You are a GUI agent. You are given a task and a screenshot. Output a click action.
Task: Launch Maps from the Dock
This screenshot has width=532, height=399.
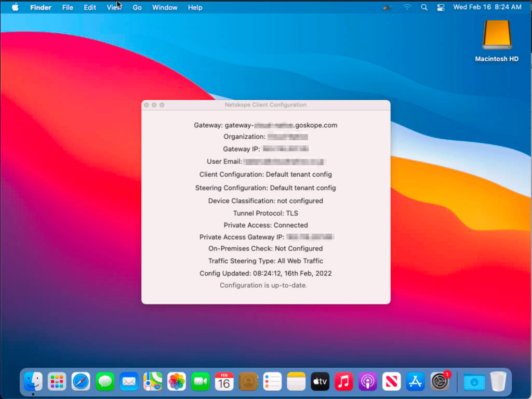tap(153, 382)
